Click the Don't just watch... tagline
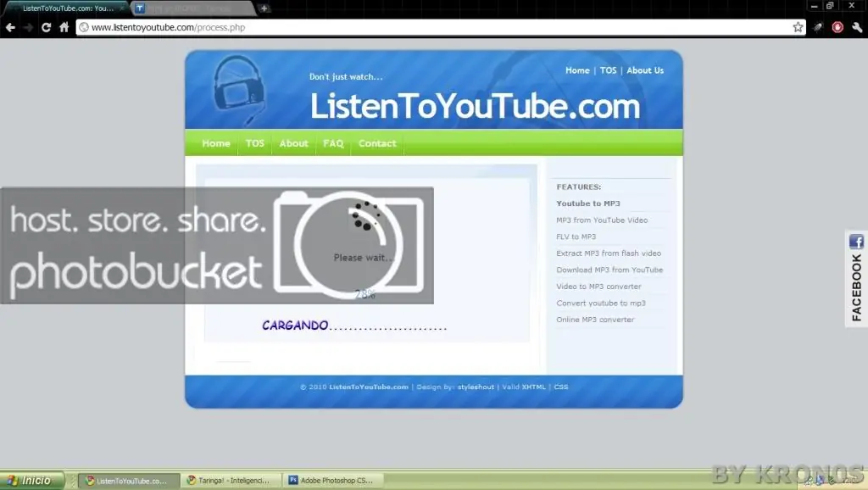Image resolution: width=868 pixels, height=490 pixels. click(346, 77)
